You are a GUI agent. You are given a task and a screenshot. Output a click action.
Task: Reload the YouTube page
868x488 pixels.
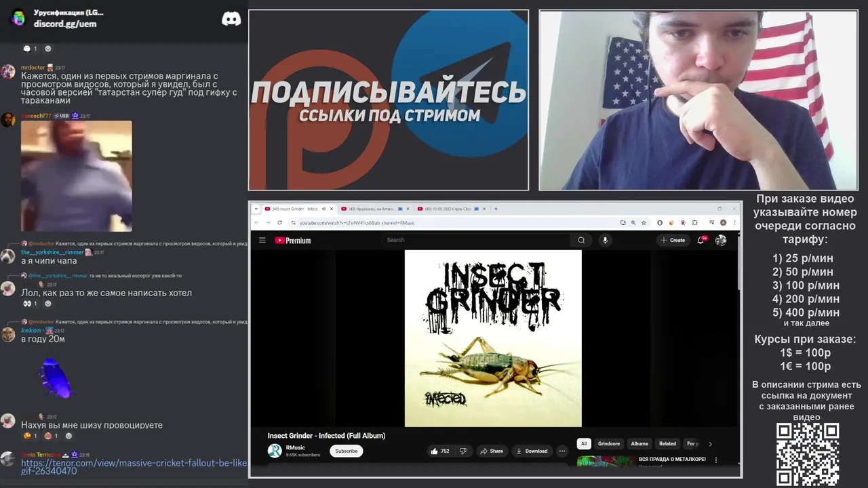pos(279,222)
